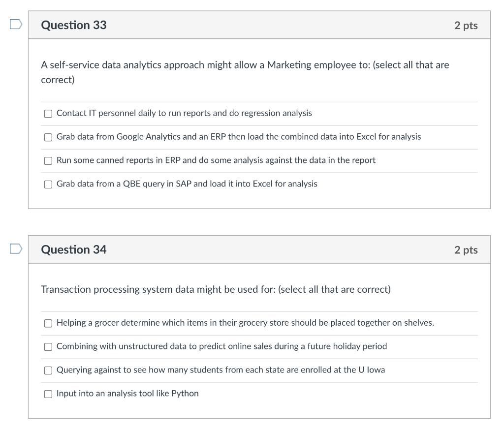
Task: Select the Question 33 prompt text
Action: pyautogui.click(x=245, y=71)
